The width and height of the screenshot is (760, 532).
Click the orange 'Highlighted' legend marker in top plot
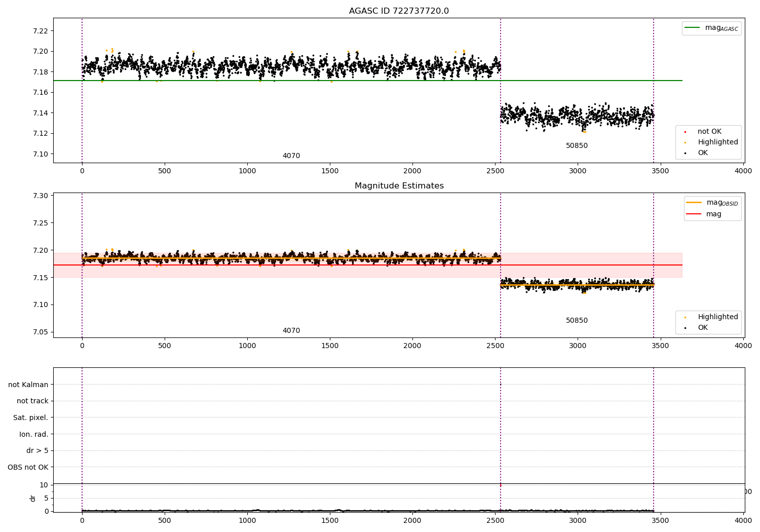(x=685, y=142)
